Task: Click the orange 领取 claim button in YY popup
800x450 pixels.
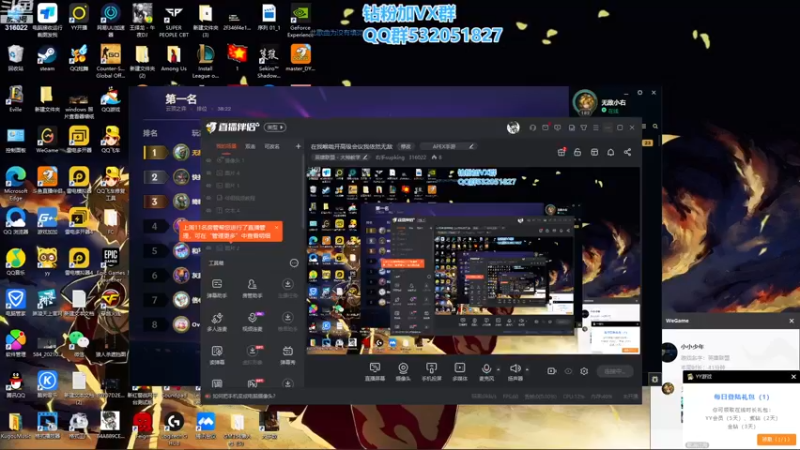Action: (x=776, y=439)
